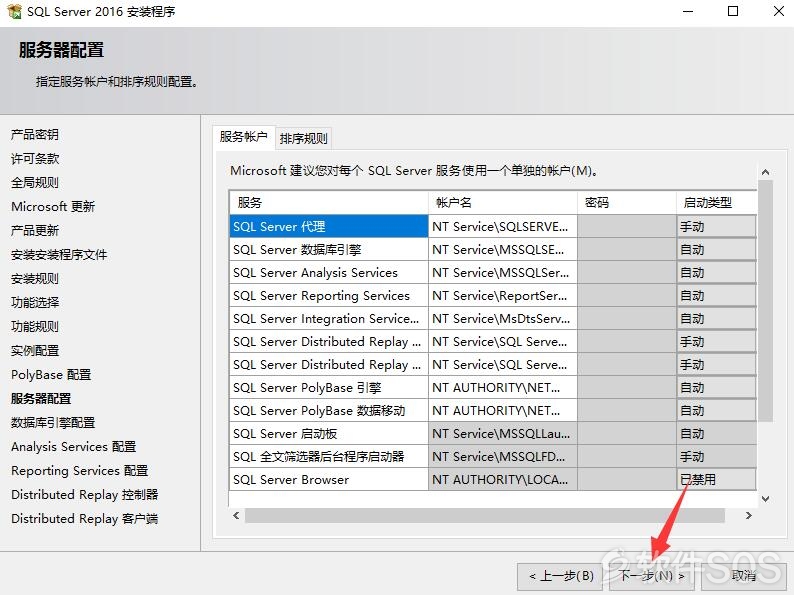Select SQL Server PolyBase 数据移动 service cell

[329, 411]
